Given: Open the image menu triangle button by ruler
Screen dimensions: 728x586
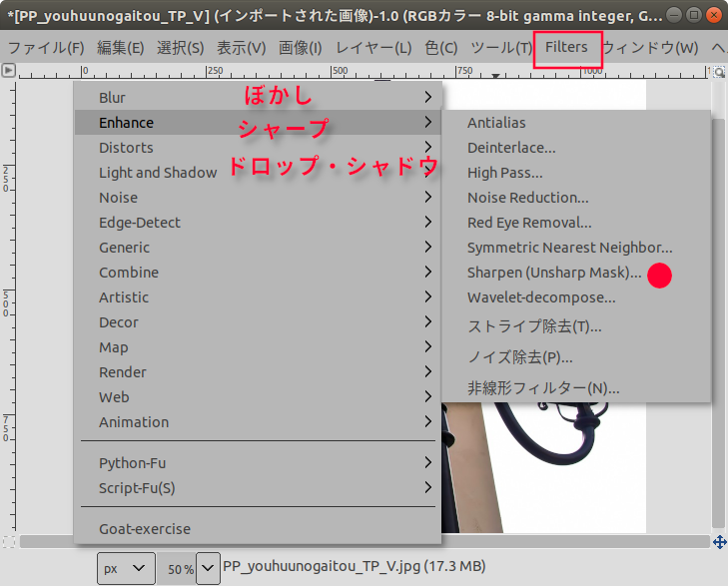Looking at the screenshot, I should (x=8, y=71).
